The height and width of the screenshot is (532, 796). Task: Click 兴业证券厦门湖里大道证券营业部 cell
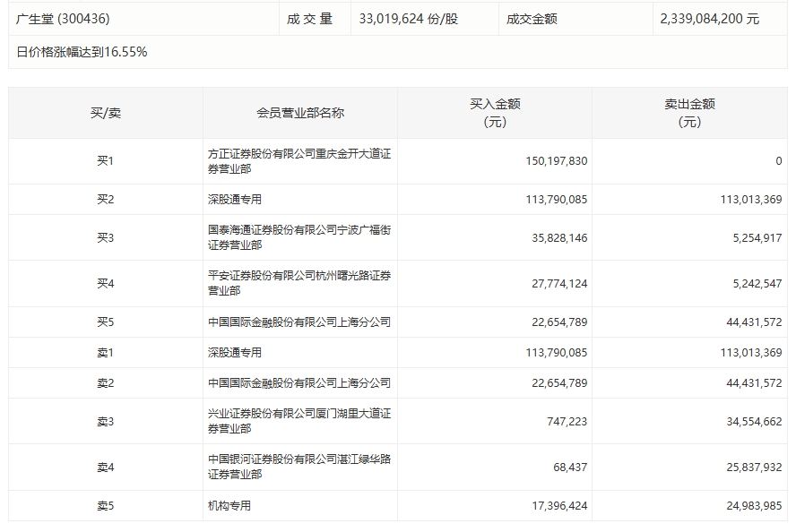click(299, 421)
